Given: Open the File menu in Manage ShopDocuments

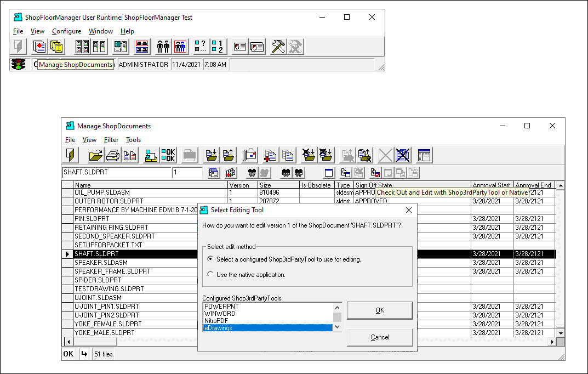Looking at the screenshot, I should pos(70,139).
